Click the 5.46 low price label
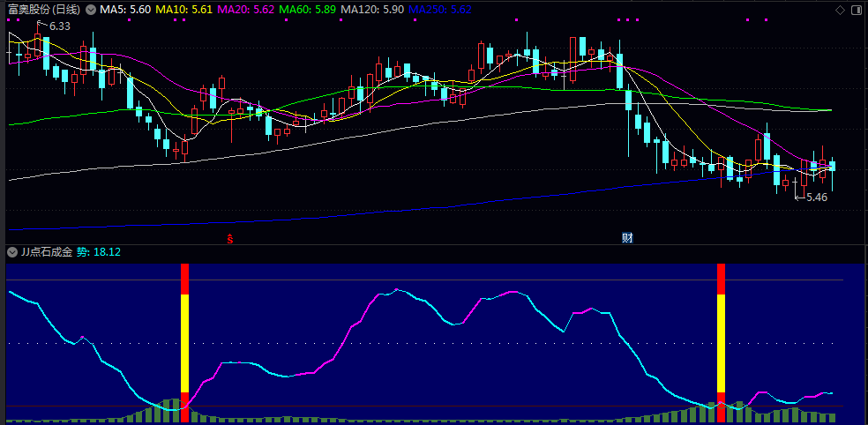This screenshot has height=425, width=868. pyautogui.click(x=817, y=197)
